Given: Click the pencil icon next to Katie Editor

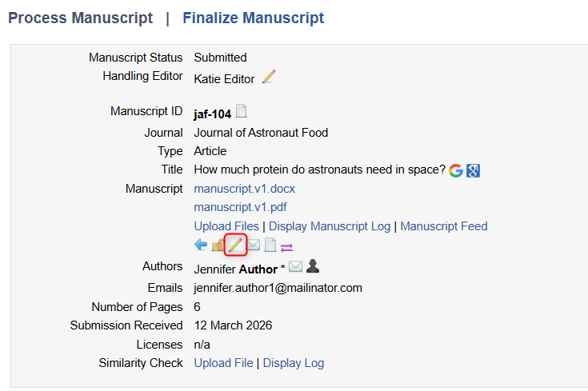Looking at the screenshot, I should (x=269, y=77).
